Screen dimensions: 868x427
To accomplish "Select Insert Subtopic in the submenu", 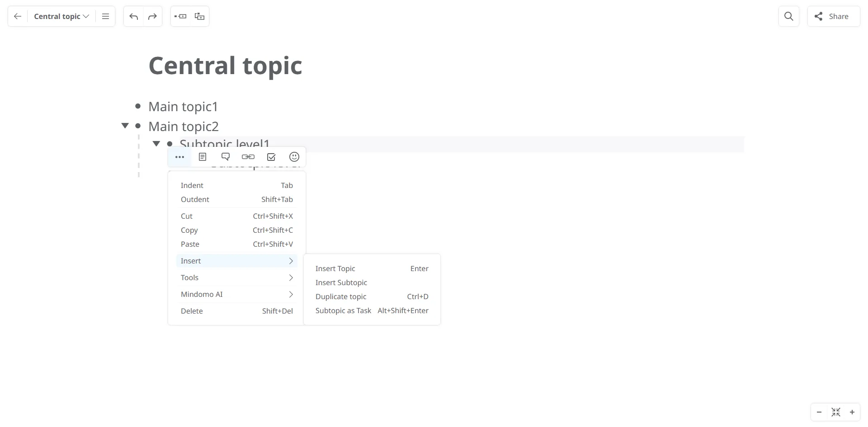I will click(x=372, y=282).
